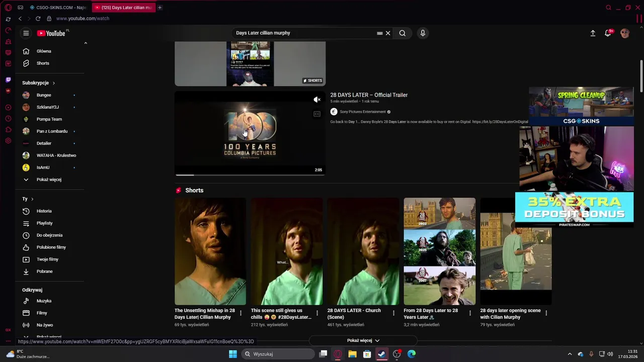Viewport: 644px width, 362px height.
Task: Click the Windows Start button
Action: (233, 354)
